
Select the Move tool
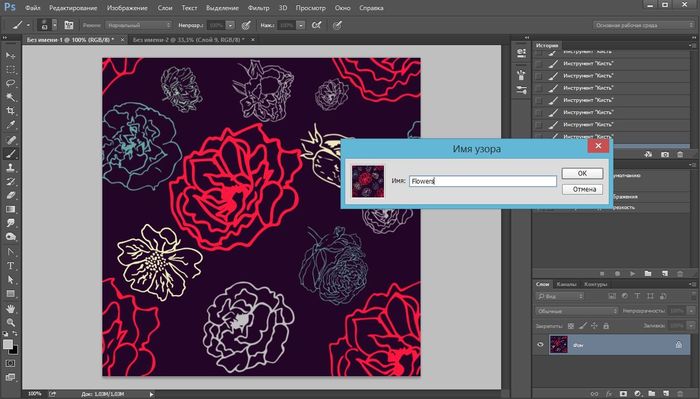[x=10, y=55]
